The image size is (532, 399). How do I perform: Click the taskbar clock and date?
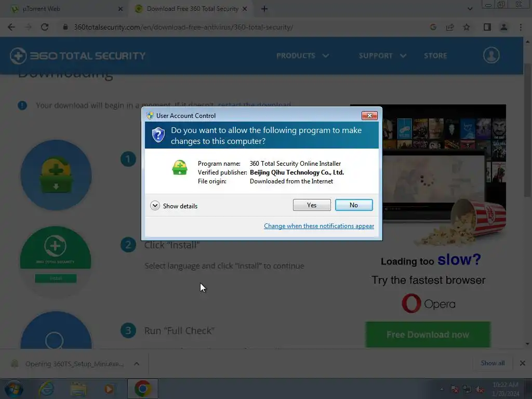click(506, 389)
